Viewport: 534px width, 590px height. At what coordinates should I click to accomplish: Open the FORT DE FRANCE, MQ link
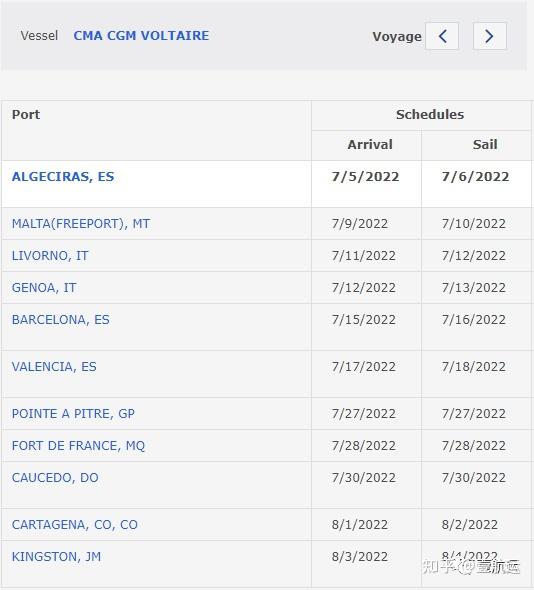point(78,446)
